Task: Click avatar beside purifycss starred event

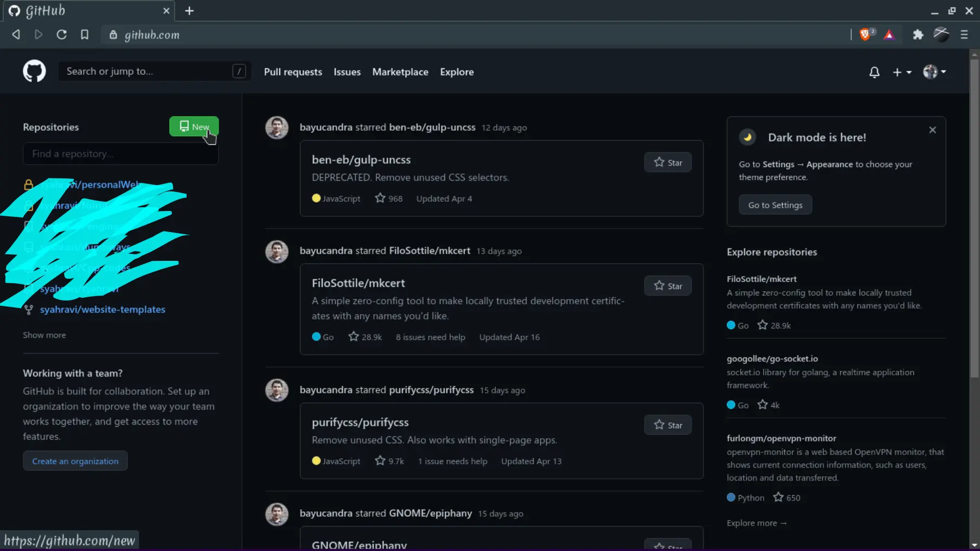Action: point(277,390)
